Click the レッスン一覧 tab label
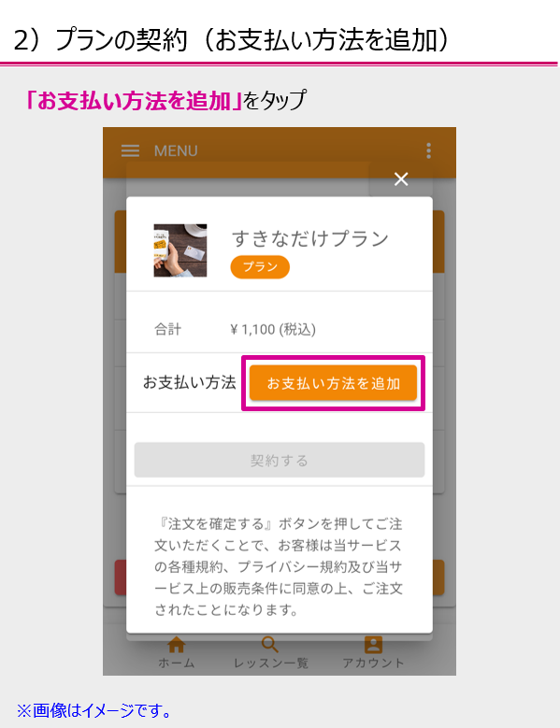 271,663
